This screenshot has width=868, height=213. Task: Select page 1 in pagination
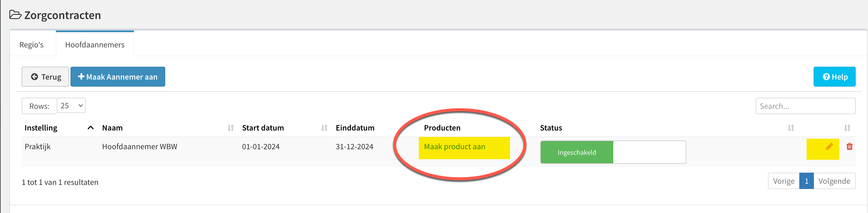(x=806, y=181)
